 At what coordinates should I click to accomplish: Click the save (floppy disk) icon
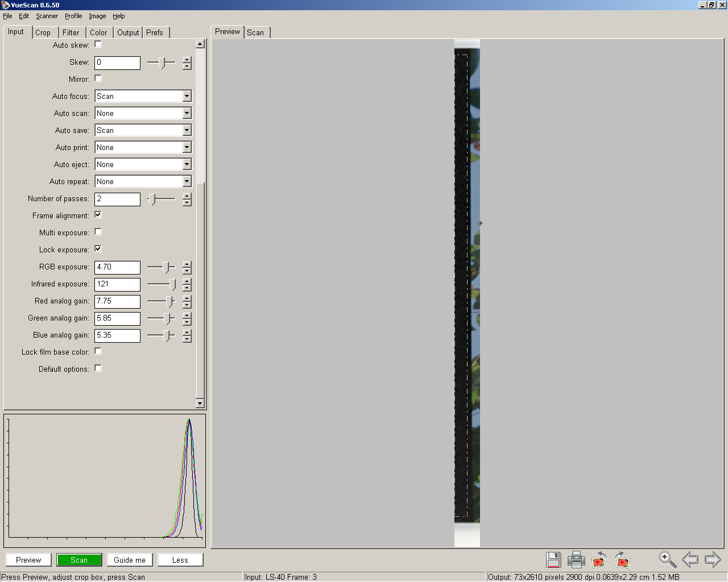pos(553,560)
